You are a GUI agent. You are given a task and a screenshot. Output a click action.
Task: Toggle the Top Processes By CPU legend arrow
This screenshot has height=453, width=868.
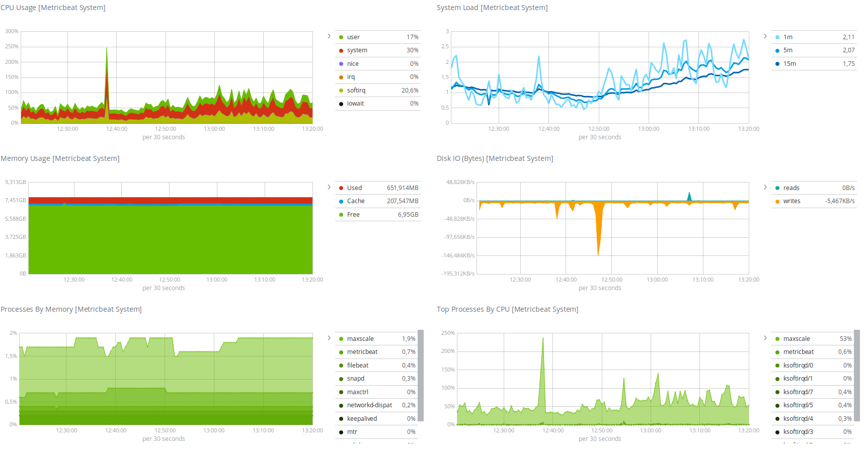coord(765,338)
